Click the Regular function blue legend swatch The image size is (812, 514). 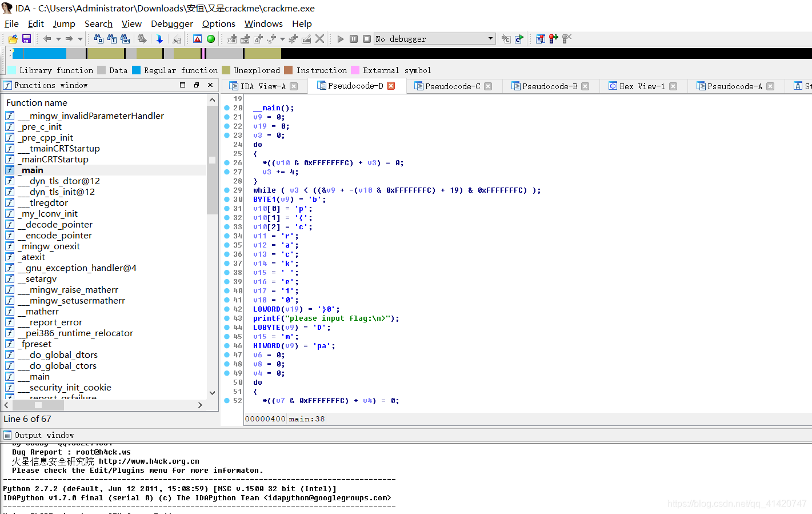136,70
